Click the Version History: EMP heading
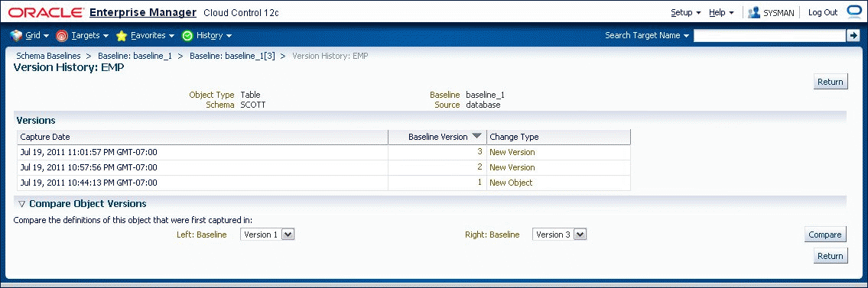Screen dimensions: 868x288 point(69,68)
